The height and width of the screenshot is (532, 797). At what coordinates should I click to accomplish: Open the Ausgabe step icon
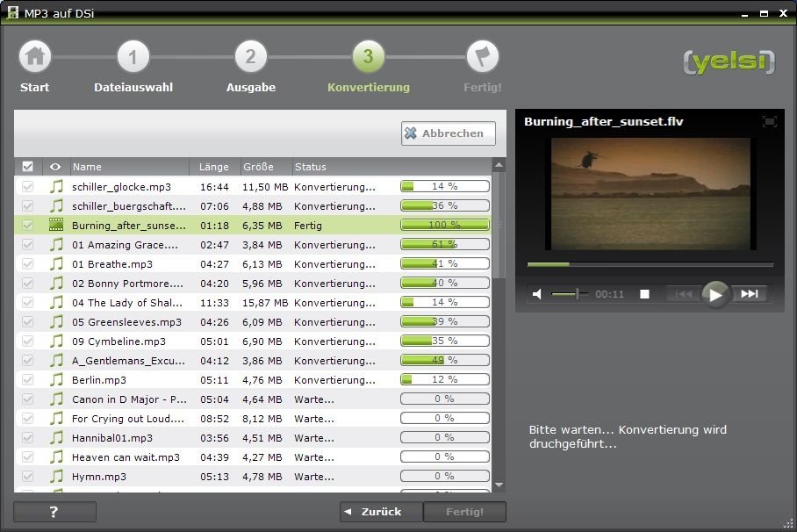[x=251, y=55]
